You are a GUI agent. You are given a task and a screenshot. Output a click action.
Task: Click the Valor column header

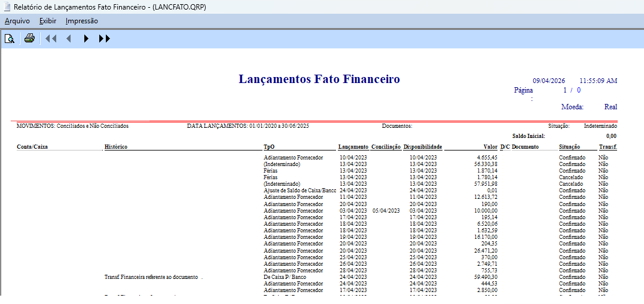(490, 146)
